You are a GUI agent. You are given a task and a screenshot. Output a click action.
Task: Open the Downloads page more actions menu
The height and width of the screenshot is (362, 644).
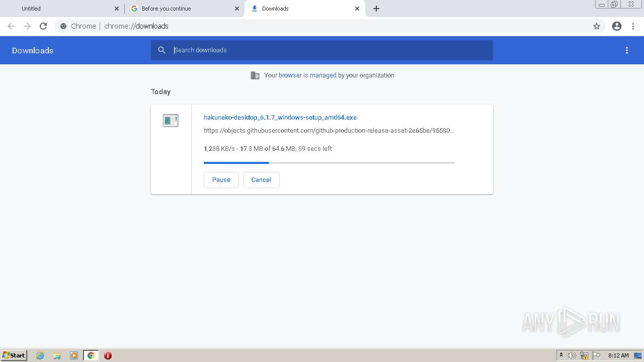pos(627,50)
